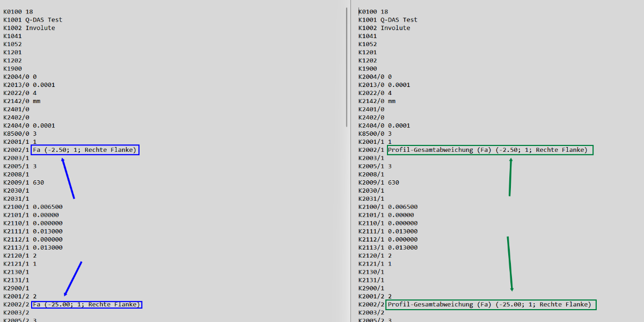
Task: Click K2100/1 0.006500 value in left pane
Action: [x=47, y=207]
